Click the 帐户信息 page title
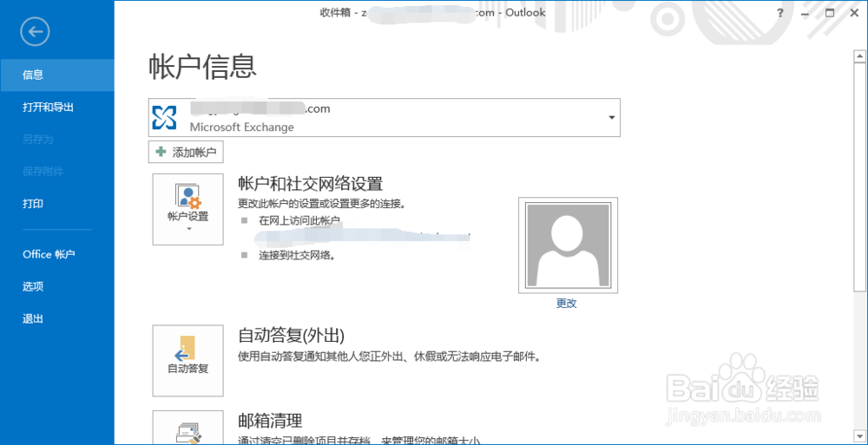Viewport: 868px width, 445px height. pyautogui.click(x=203, y=68)
